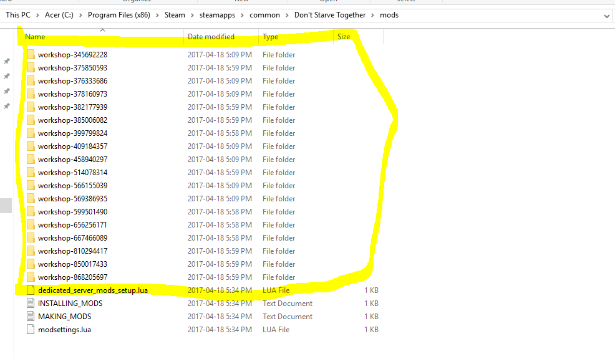The image size is (615, 364).
Task: Expand the chevron after common in breadcrumb
Action: tap(287, 15)
